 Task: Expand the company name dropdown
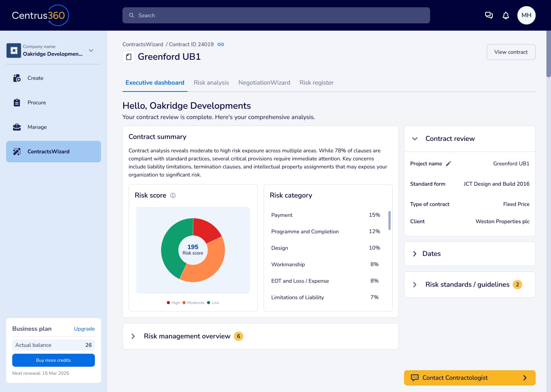coord(91,51)
